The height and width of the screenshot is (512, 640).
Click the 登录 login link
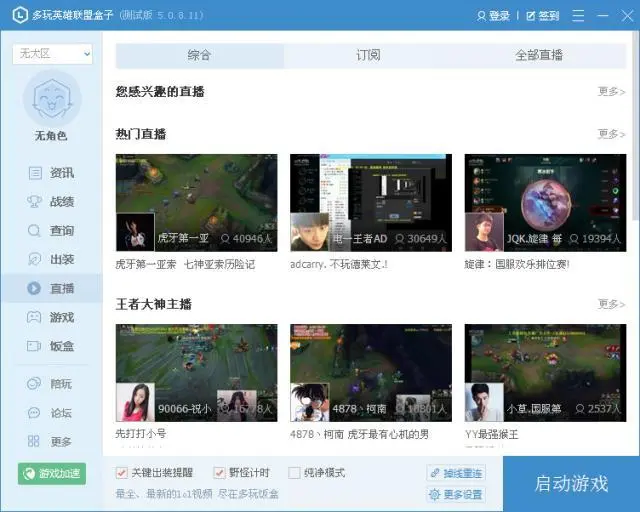point(494,16)
